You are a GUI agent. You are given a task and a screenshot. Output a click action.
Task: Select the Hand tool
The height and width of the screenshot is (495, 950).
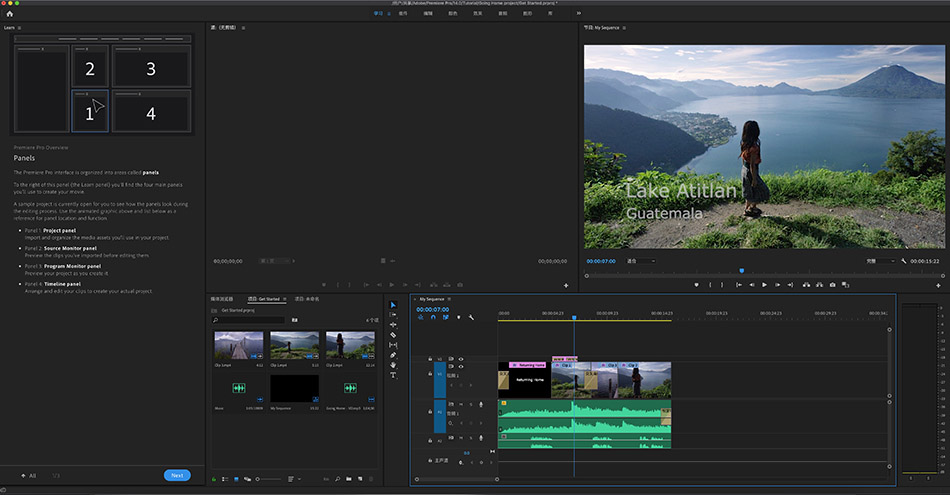coord(393,365)
